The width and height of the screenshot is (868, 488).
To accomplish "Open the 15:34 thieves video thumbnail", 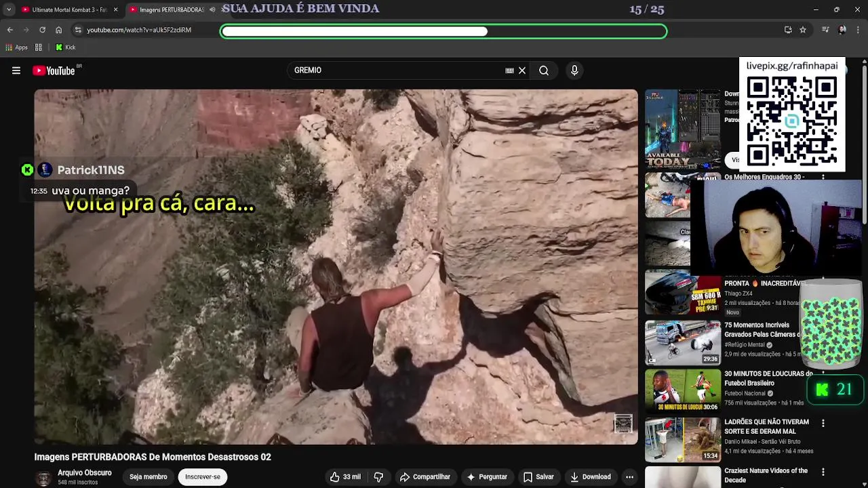I will point(683,439).
